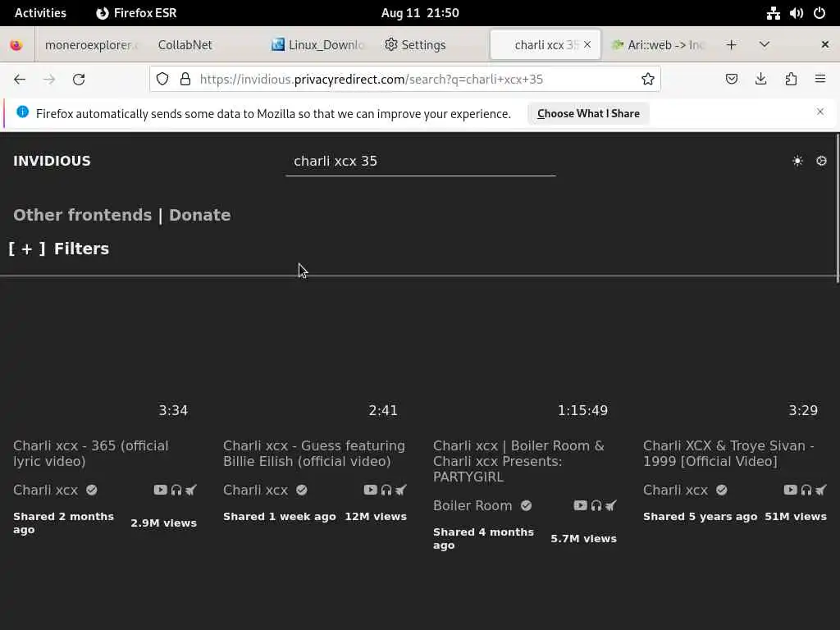Watch Boiler Room set on YouTube icon
The image size is (840, 630).
coord(580,505)
